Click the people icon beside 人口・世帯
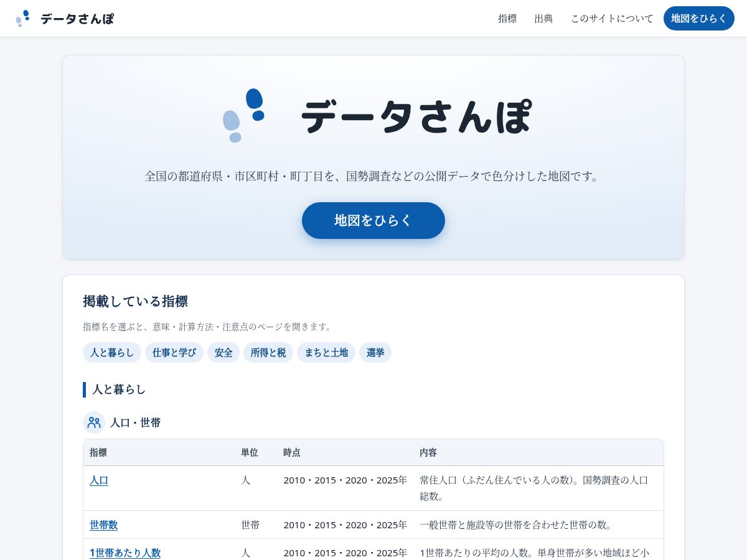The width and height of the screenshot is (747, 560). pyautogui.click(x=94, y=422)
